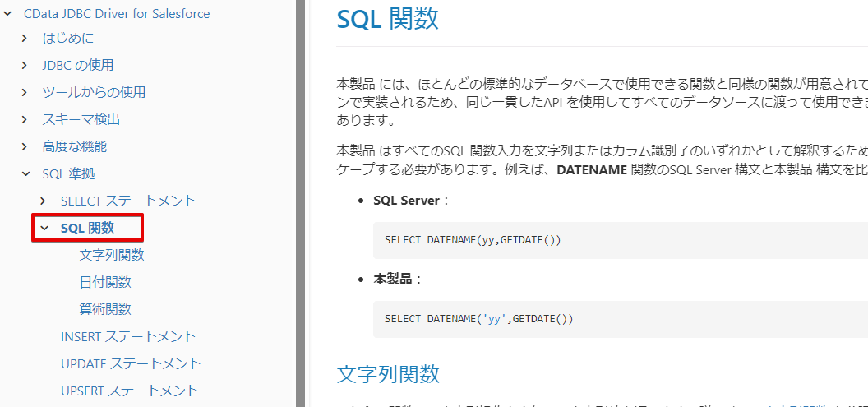
Task: Open UPSERT ステートメント page
Action: pyautogui.click(x=130, y=391)
